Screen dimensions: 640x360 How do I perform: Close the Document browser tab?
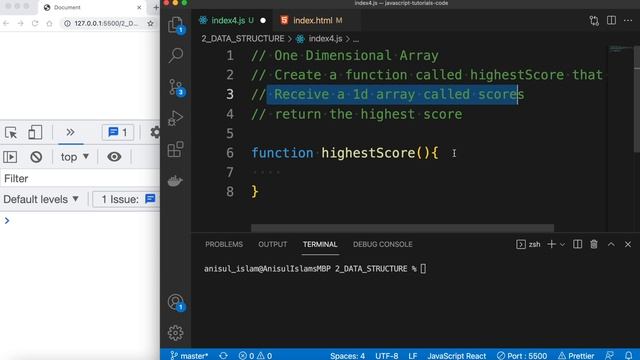click(x=139, y=7)
